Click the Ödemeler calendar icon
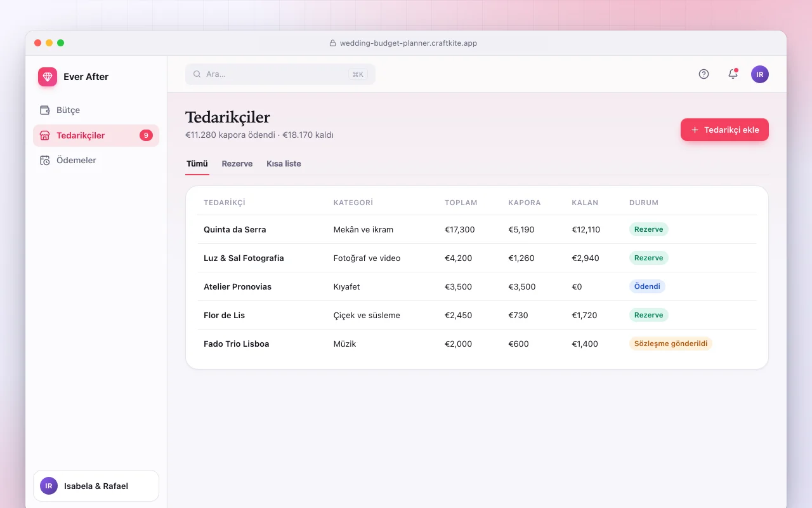Image resolution: width=812 pixels, height=508 pixels. [x=45, y=160]
